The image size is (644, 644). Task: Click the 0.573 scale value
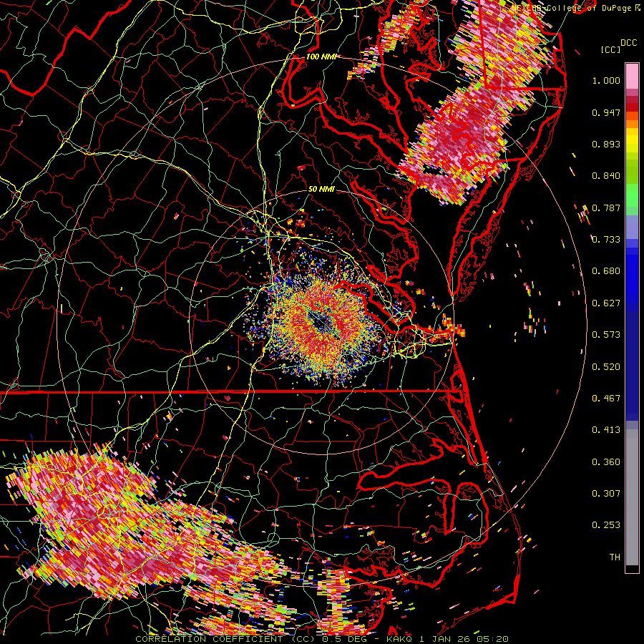click(x=606, y=335)
